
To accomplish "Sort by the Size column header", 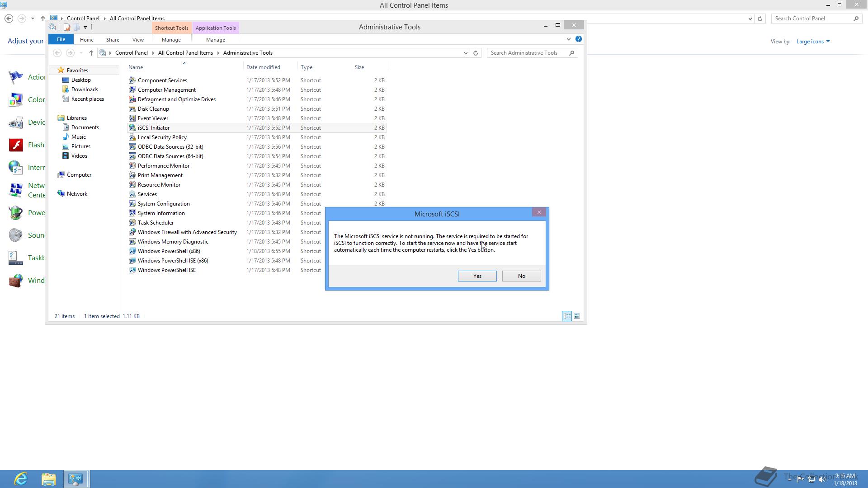I will [x=370, y=67].
